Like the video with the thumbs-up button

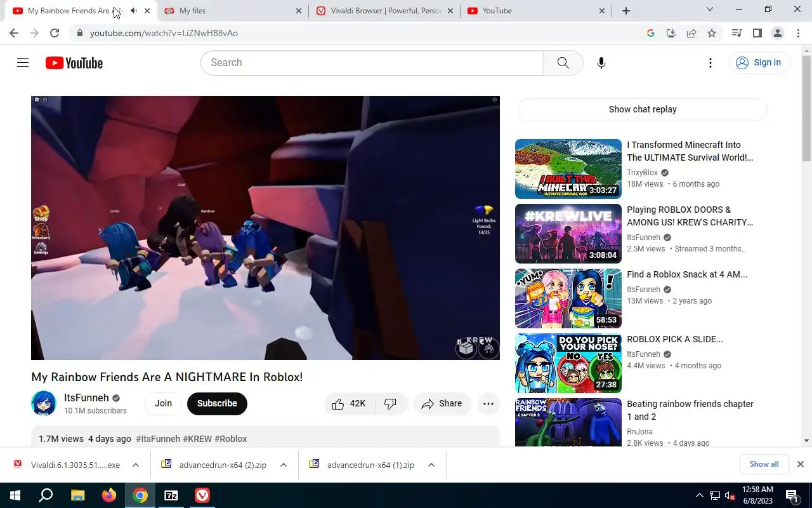(x=350, y=404)
